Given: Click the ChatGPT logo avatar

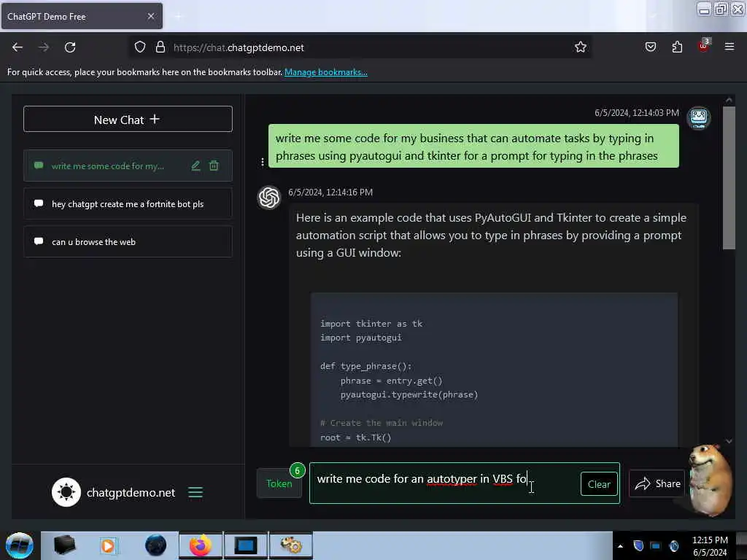Looking at the screenshot, I should click(269, 197).
